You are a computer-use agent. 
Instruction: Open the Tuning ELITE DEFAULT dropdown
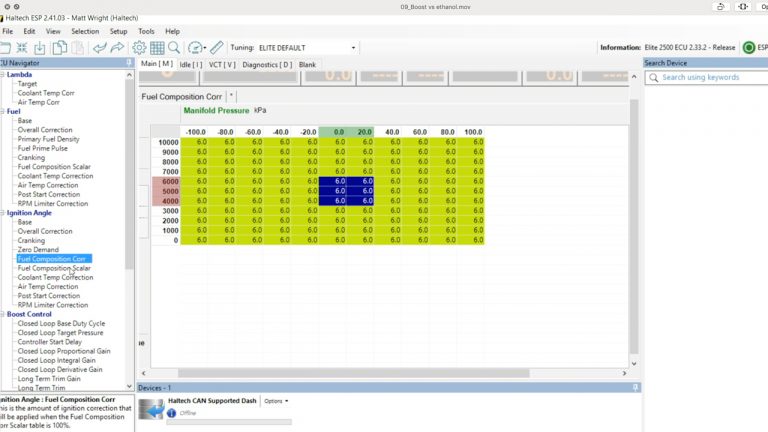353,47
